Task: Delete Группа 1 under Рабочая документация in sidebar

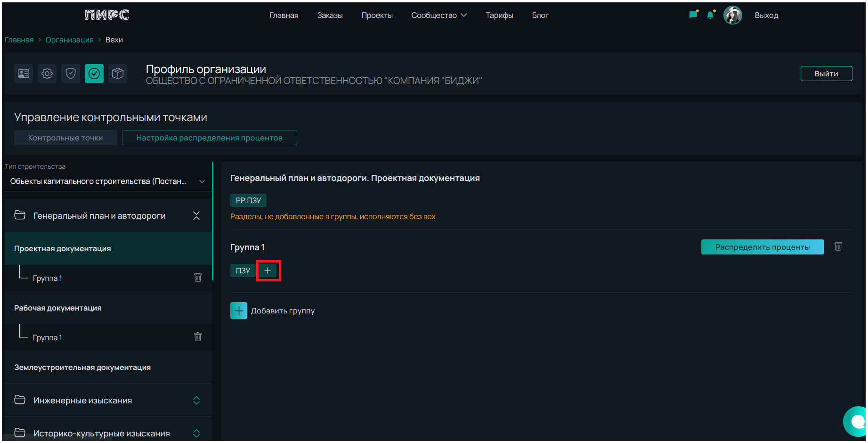Action: [198, 337]
